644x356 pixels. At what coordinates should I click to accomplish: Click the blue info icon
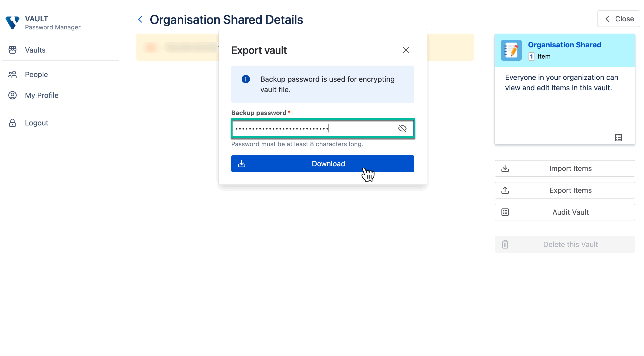coord(246,79)
